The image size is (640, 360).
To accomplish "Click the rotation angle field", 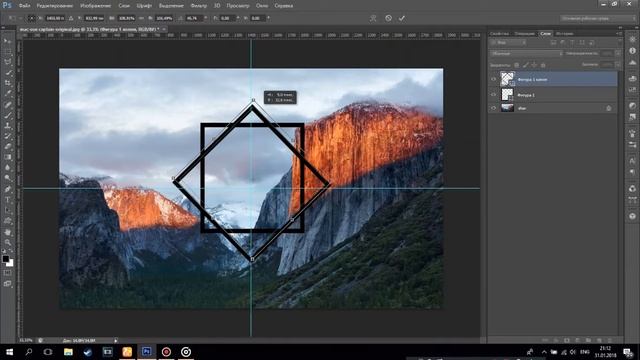I will click(x=193, y=18).
